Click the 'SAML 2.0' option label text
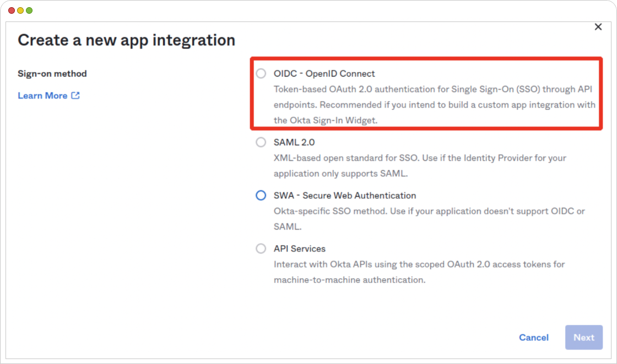Viewport: 617px width, 364px height. 294,142
